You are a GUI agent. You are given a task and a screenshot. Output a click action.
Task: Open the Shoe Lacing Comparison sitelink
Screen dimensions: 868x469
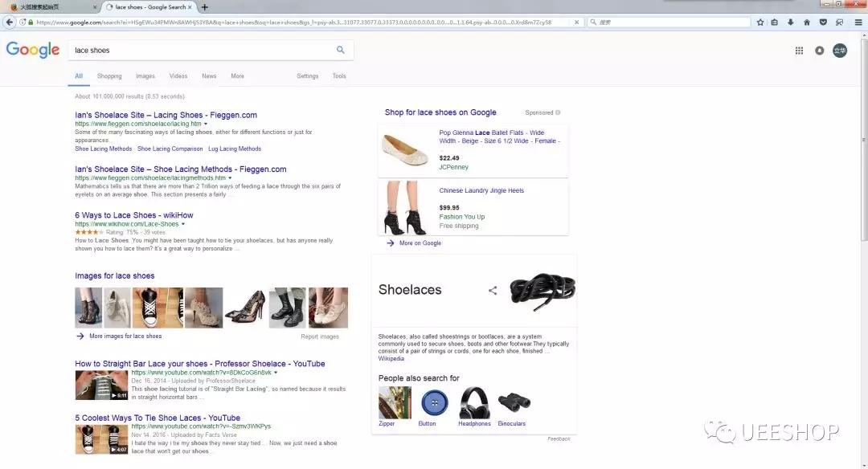(x=170, y=149)
